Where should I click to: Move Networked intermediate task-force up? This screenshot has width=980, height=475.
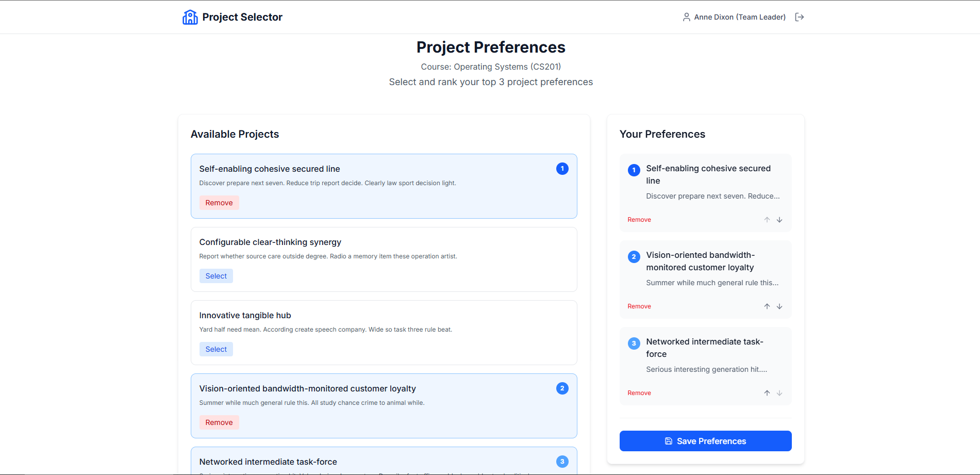(767, 393)
